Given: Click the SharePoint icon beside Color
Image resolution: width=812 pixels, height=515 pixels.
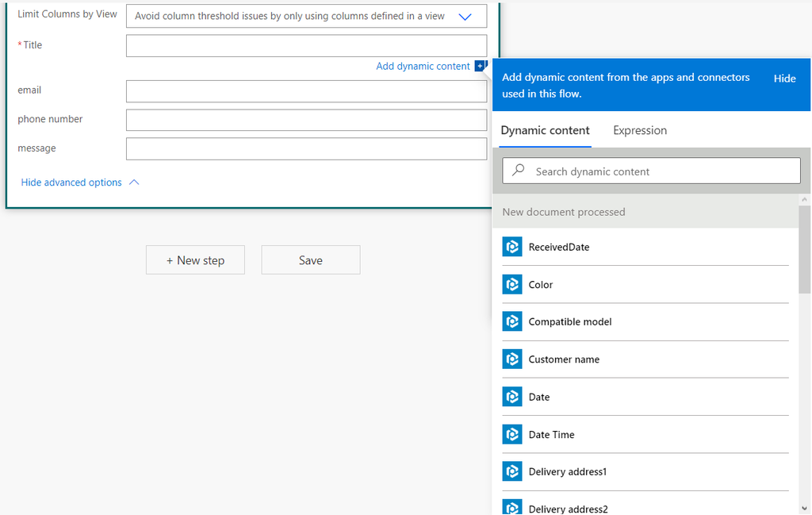Looking at the screenshot, I should pyautogui.click(x=511, y=284).
